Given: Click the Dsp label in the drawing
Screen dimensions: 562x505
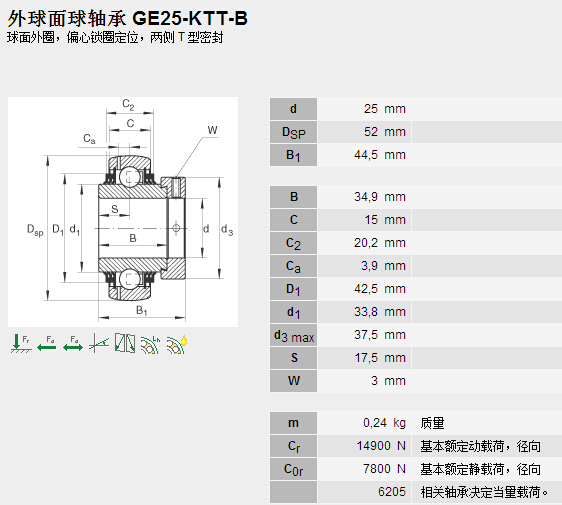Looking at the screenshot, I should [35, 229].
